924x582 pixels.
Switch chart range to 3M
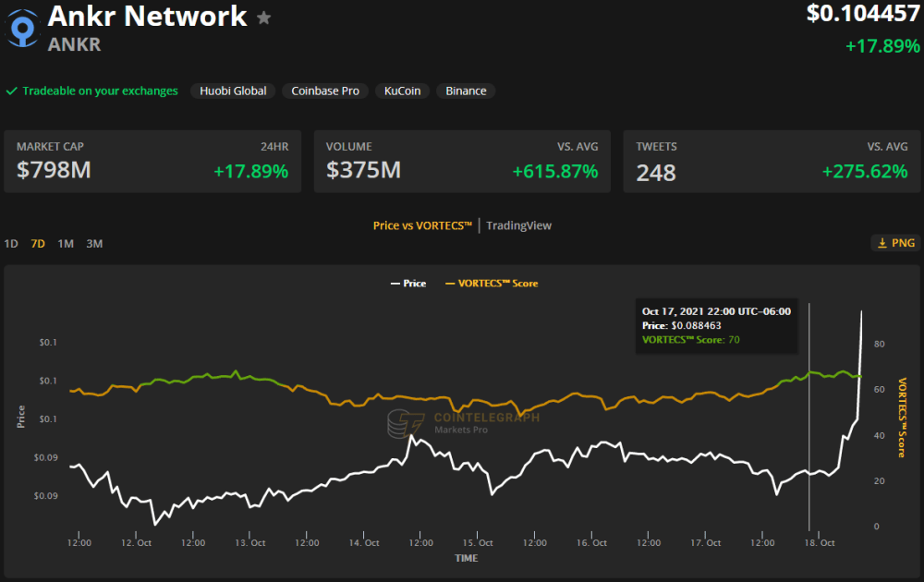tap(94, 243)
